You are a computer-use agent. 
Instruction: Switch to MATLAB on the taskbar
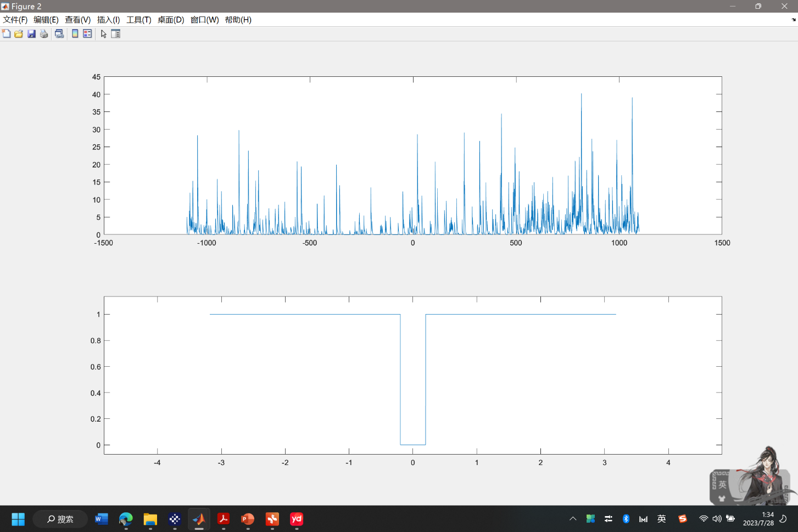click(x=199, y=519)
